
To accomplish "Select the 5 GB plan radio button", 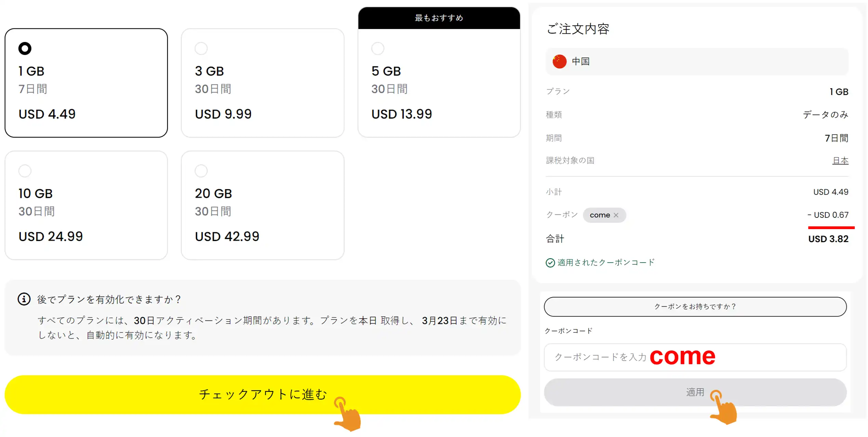I will (378, 48).
